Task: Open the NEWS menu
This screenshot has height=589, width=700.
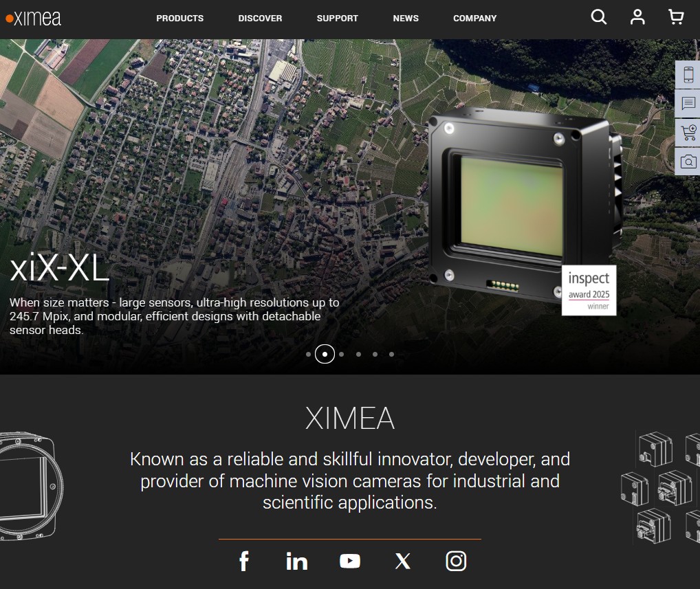Action: 406,19
